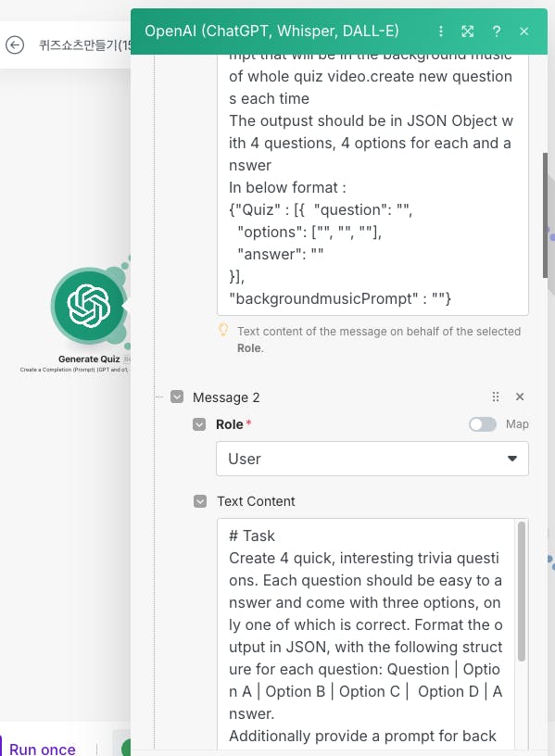This screenshot has width=555, height=756.
Task: Close the OpenAI module panel
Action: (x=524, y=31)
